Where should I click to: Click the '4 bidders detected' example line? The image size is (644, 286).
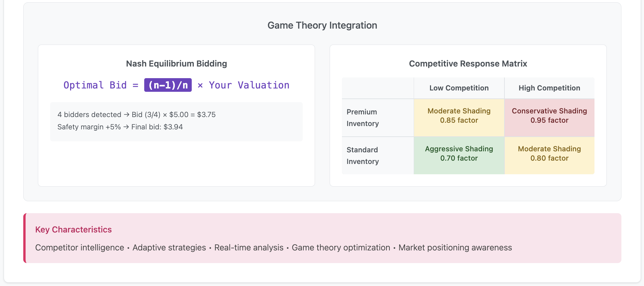(x=136, y=114)
